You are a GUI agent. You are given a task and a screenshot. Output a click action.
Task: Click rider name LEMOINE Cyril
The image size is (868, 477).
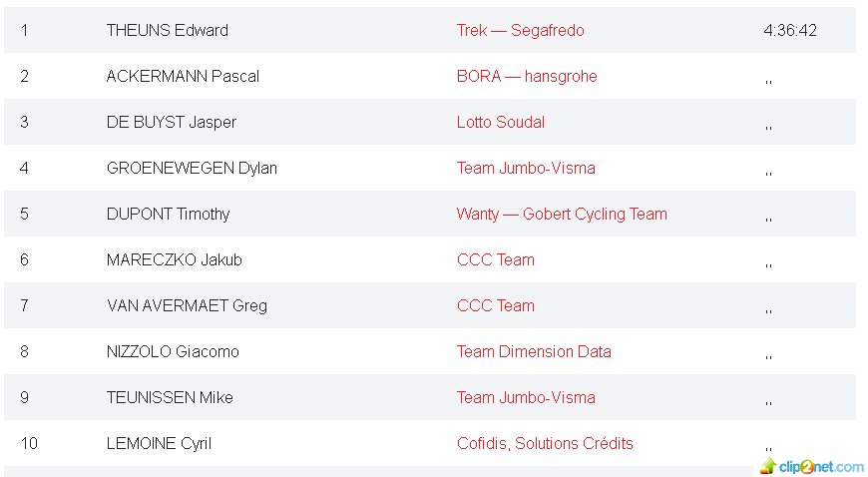[x=159, y=444]
